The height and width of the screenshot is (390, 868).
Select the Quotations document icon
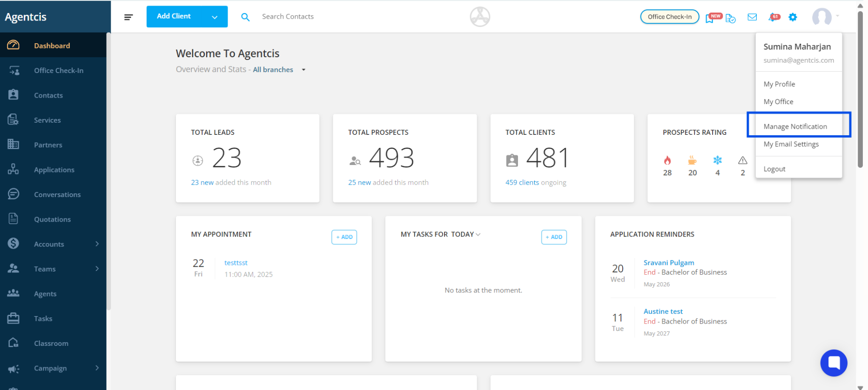(13, 219)
